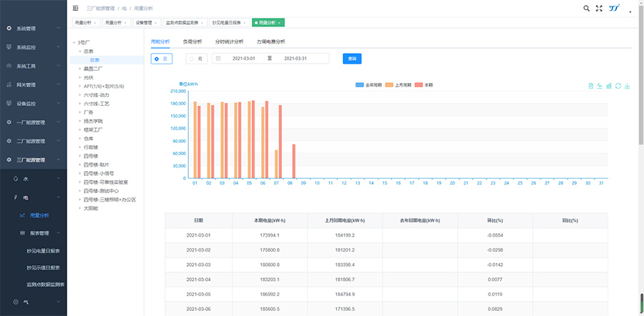This screenshot has width=644, height=316.
Task: Switch chart to bar view icon
Action: click(x=609, y=86)
